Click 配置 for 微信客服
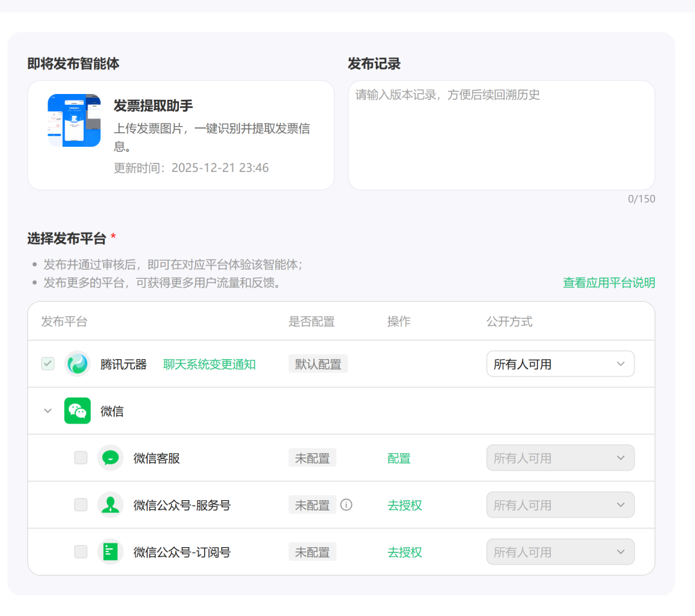The width and height of the screenshot is (695, 616). pos(399,459)
